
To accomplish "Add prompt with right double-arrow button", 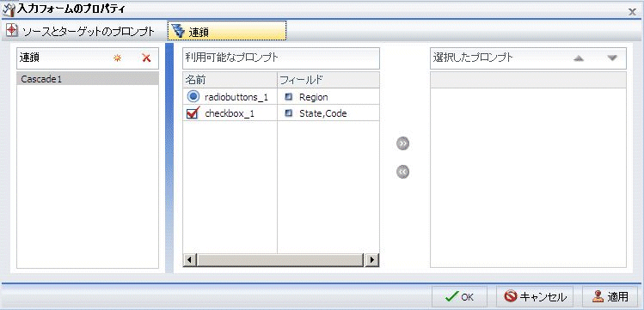I will pos(403,143).
